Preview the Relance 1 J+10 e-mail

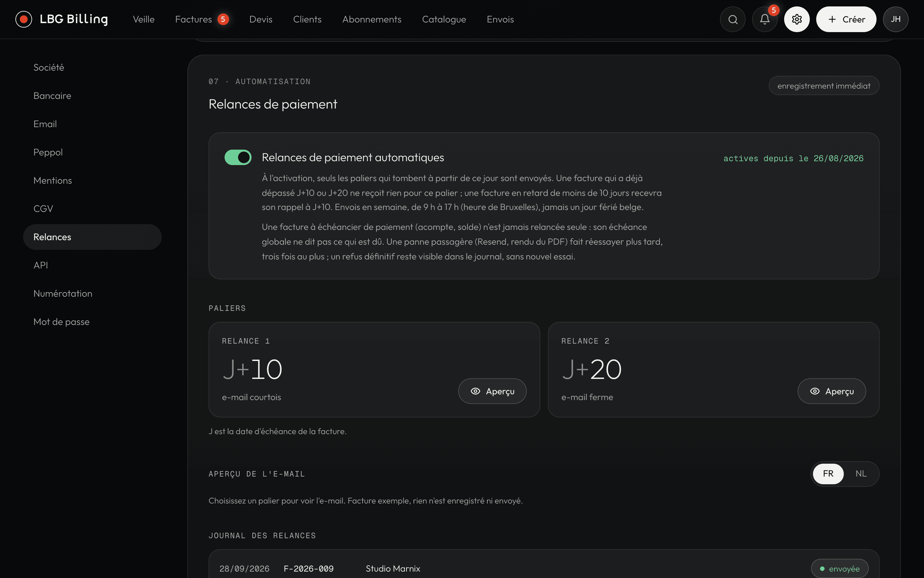tap(492, 391)
